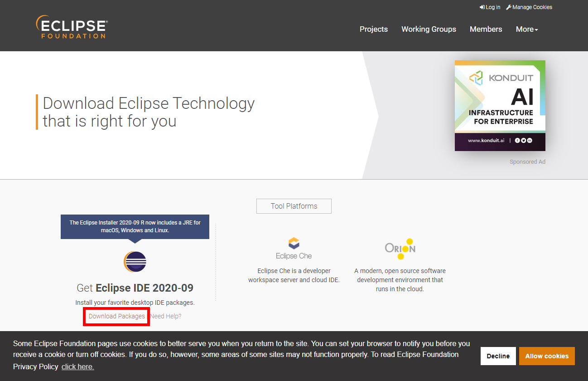This screenshot has width=588, height=381.
Task: Go to the Members page
Action: (486, 29)
